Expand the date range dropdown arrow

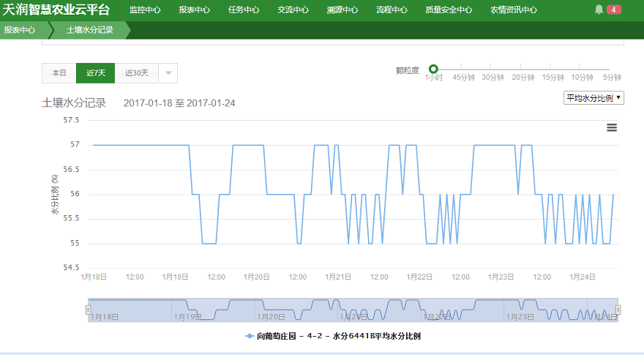[x=168, y=73]
